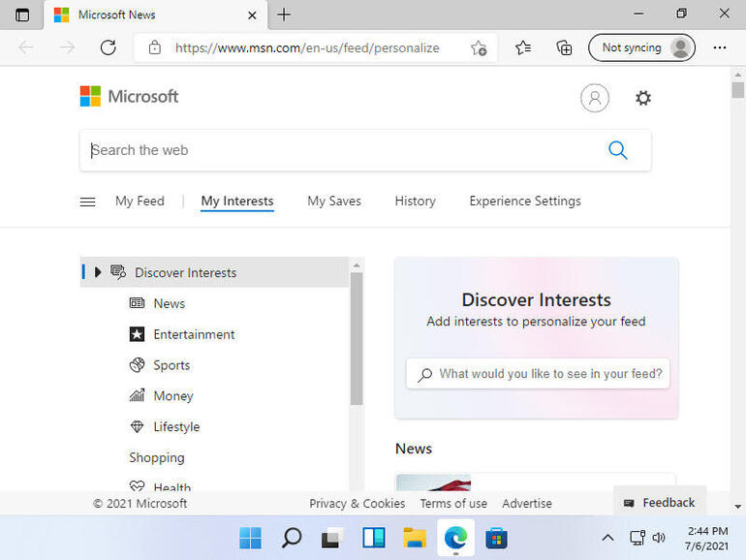Open taskbar Search
The height and width of the screenshot is (560, 746).
[x=292, y=538]
